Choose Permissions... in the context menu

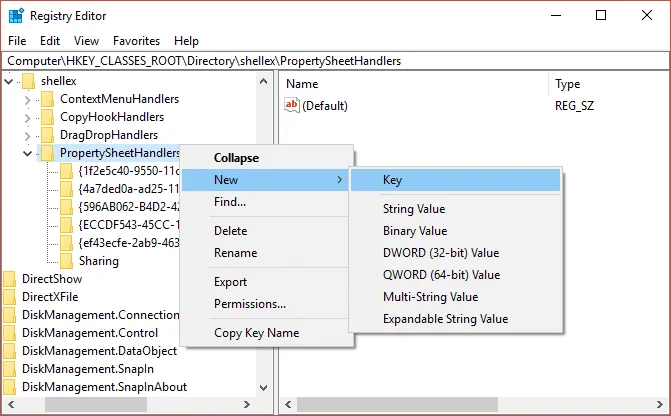[267, 304]
